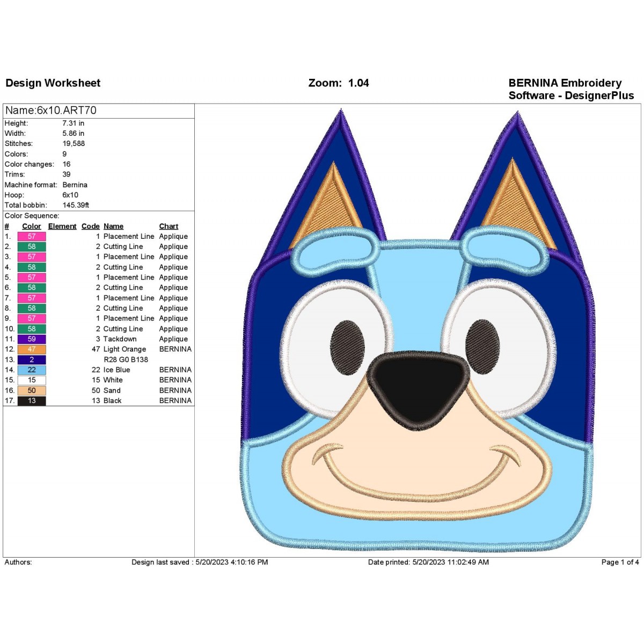Click the Page 1 of 4 indicator
The height and width of the screenshot is (644, 644).
[x=620, y=562]
